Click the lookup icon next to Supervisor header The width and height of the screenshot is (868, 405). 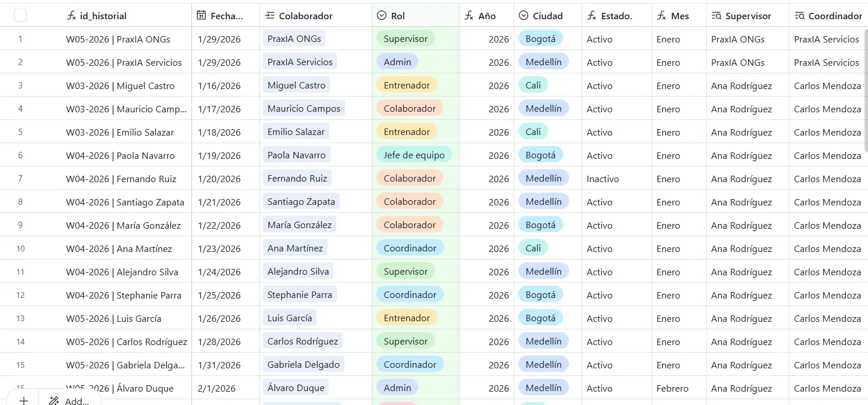pos(716,16)
